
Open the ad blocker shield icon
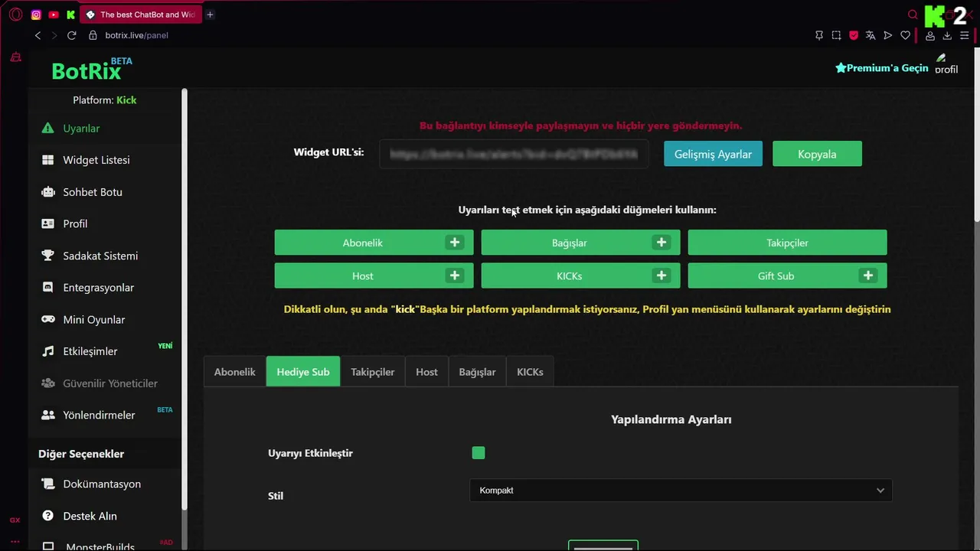pos(854,35)
